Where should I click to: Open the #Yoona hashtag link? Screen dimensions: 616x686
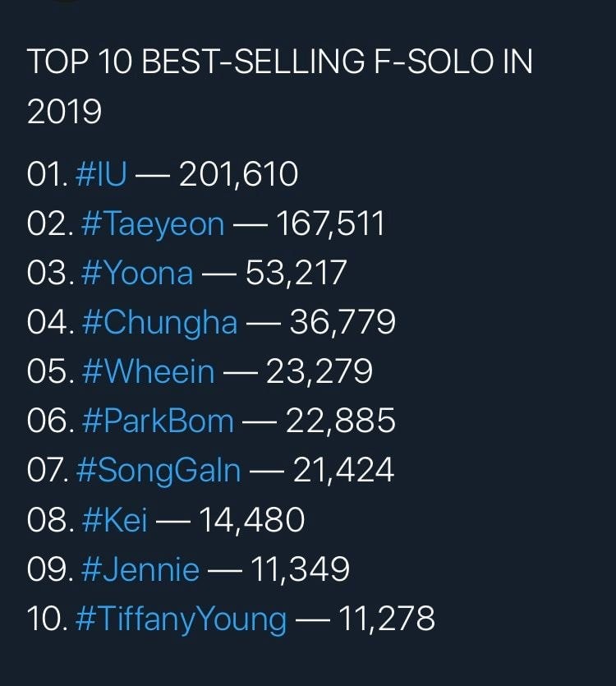tap(137, 273)
